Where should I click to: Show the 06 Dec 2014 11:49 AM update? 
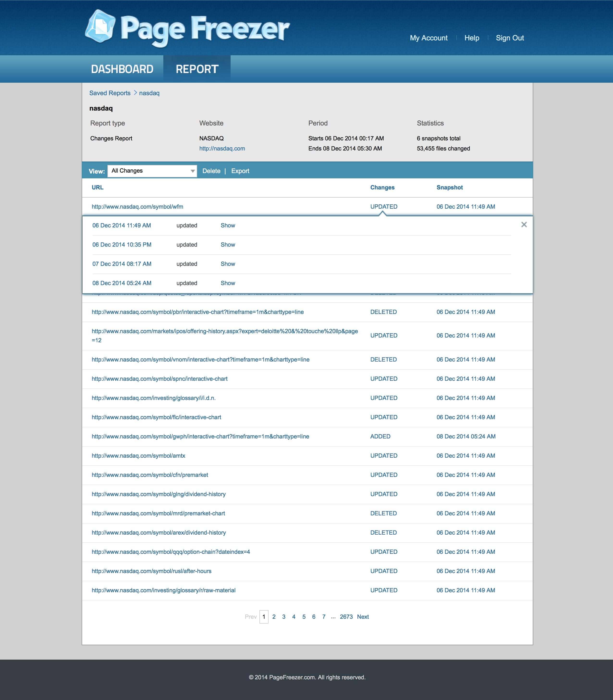[228, 225]
